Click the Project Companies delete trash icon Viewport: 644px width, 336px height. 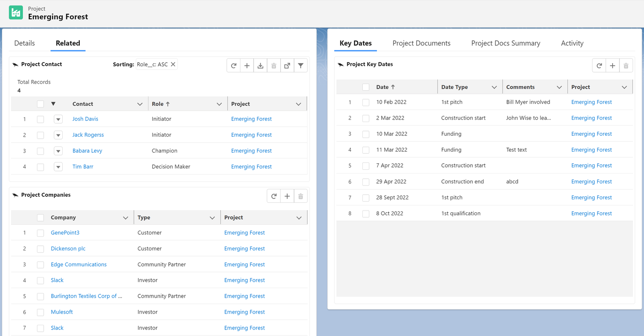(x=301, y=196)
